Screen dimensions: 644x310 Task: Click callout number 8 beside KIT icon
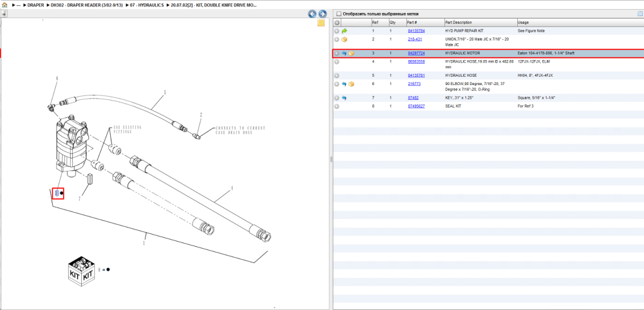(x=99, y=269)
